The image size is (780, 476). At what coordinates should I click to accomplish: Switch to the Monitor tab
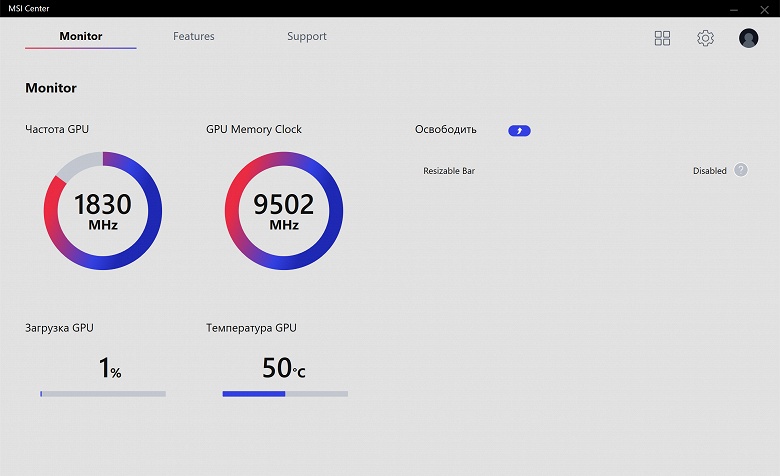pos(81,36)
